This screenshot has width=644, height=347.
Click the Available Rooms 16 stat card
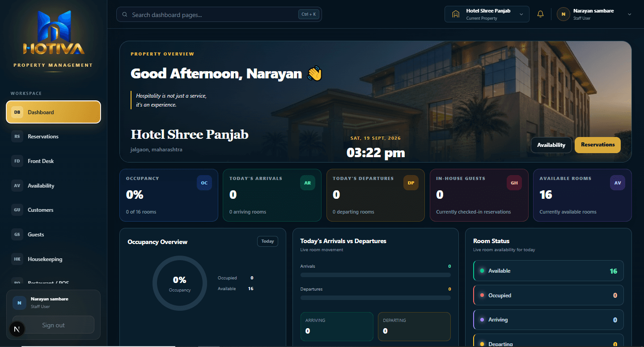pos(582,195)
